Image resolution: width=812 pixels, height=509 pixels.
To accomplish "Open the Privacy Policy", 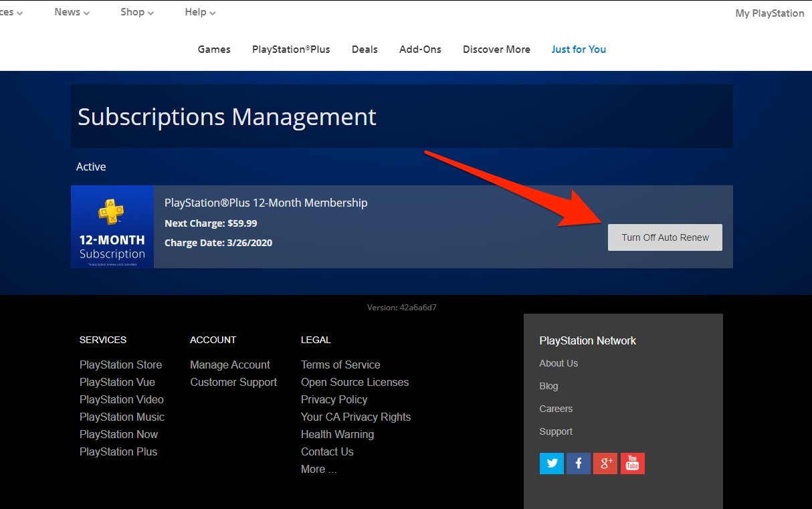I will click(334, 399).
